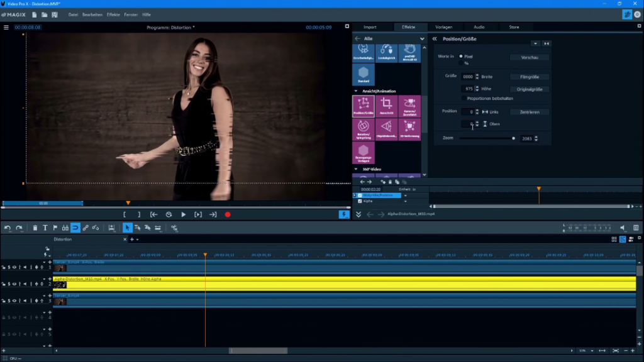Viewport: 644px width, 362px height.
Task: Click the red record button
Action: [x=228, y=215]
